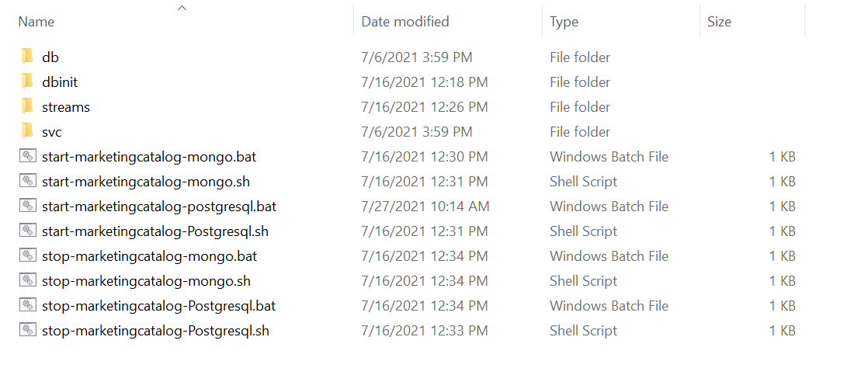The width and height of the screenshot is (868, 389).
Task: Select stop-marketingcatalog-Postgresql.sh file icon
Action: pos(28,330)
